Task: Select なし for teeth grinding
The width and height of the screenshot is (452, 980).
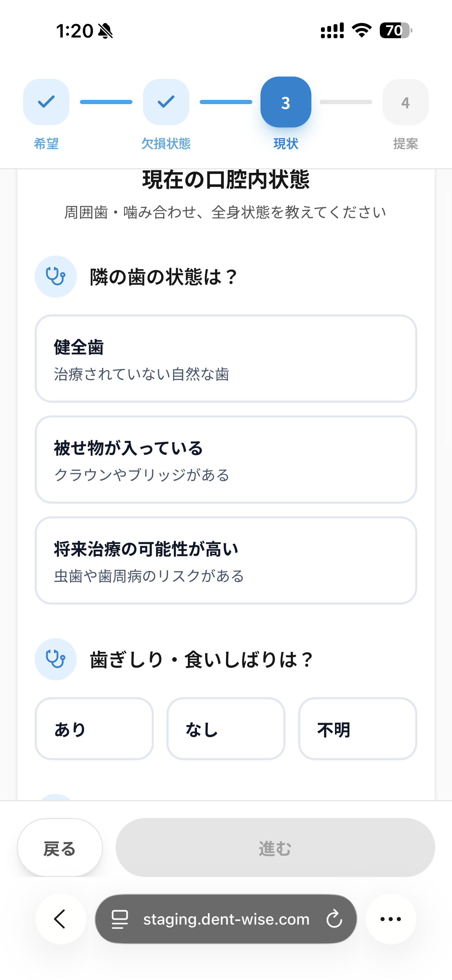Action: tap(226, 729)
